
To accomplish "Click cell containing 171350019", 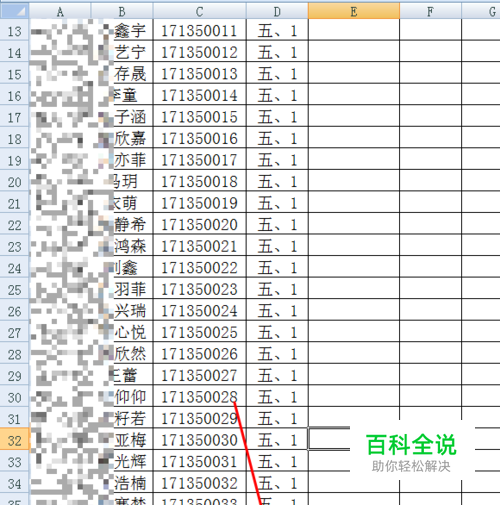I will [x=199, y=203].
